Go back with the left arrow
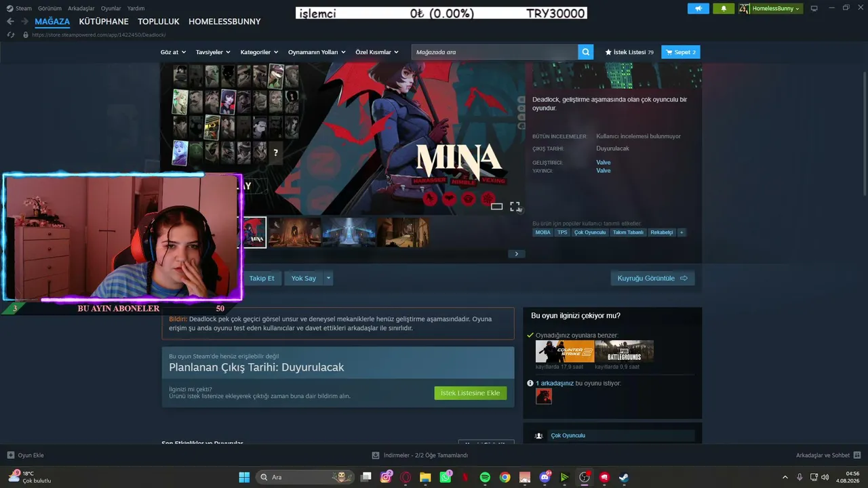The image size is (868, 488). click(10, 22)
